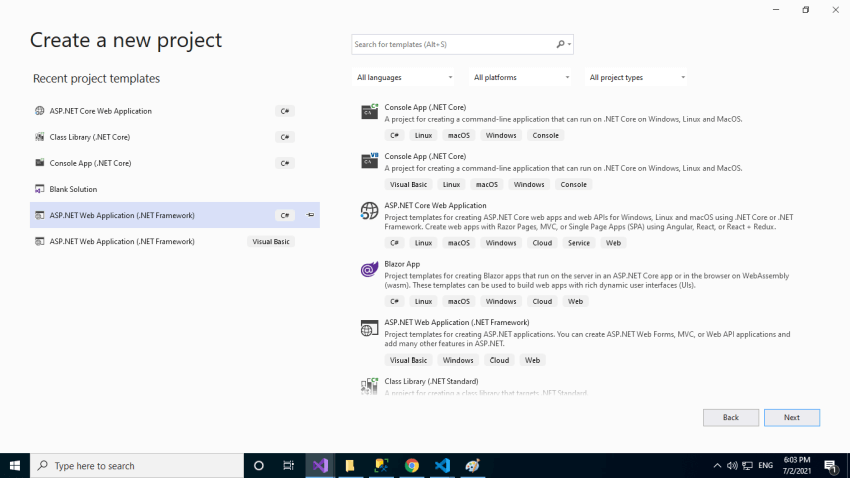Click the ASP.NET Core Web Application recent template icon
This screenshot has width=850, height=478.
coord(40,111)
